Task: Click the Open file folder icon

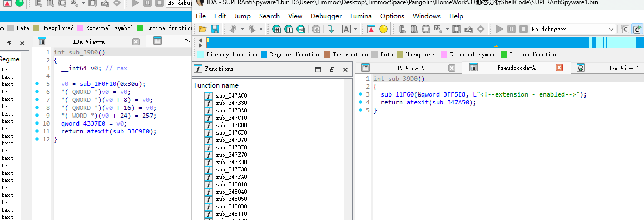Action: [x=202, y=29]
